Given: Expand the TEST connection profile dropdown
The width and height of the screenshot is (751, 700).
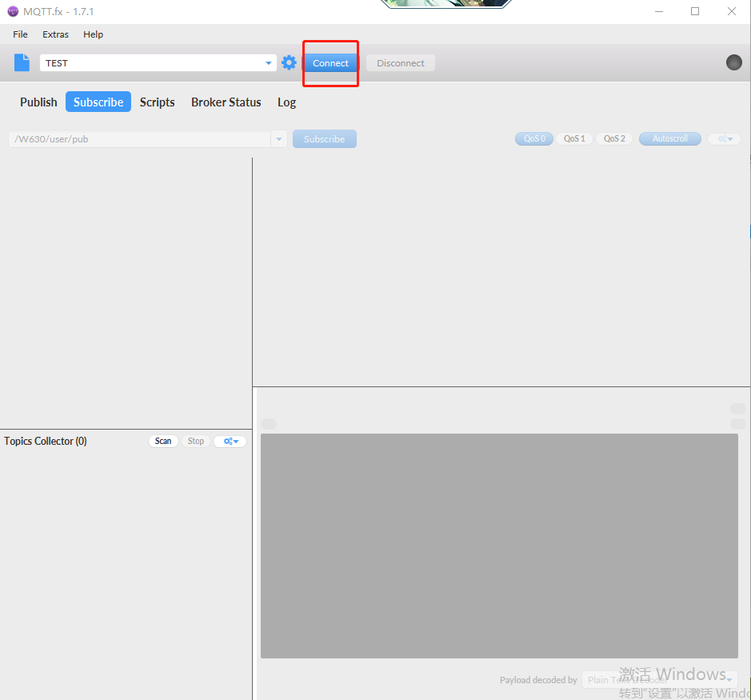Looking at the screenshot, I should (x=269, y=63).
